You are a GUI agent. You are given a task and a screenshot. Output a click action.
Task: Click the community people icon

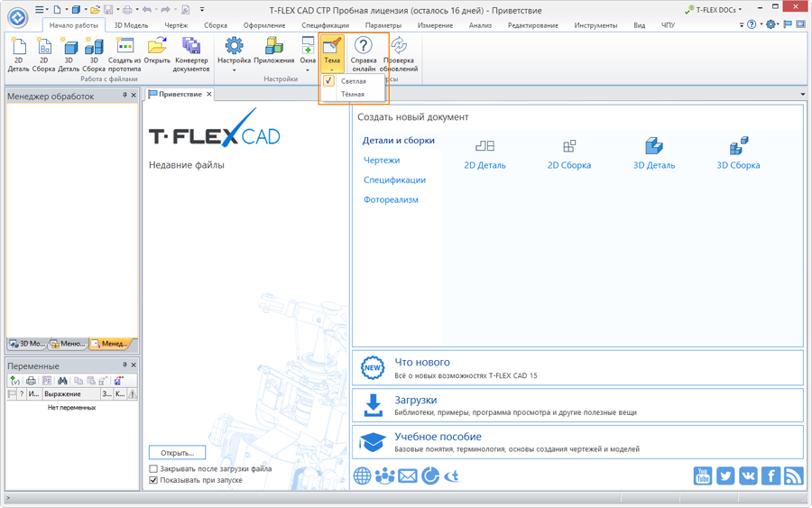pyautogui.click(x=384, y=476)
